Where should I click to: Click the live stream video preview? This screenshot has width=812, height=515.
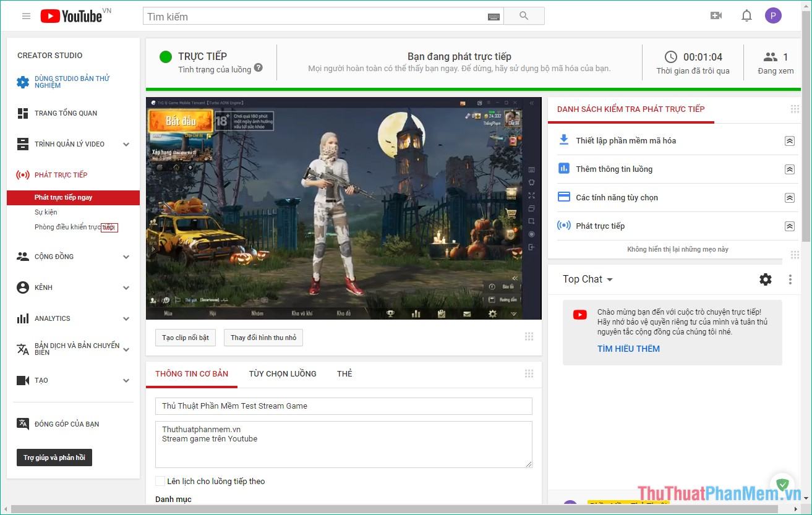[x=344, y=208]
